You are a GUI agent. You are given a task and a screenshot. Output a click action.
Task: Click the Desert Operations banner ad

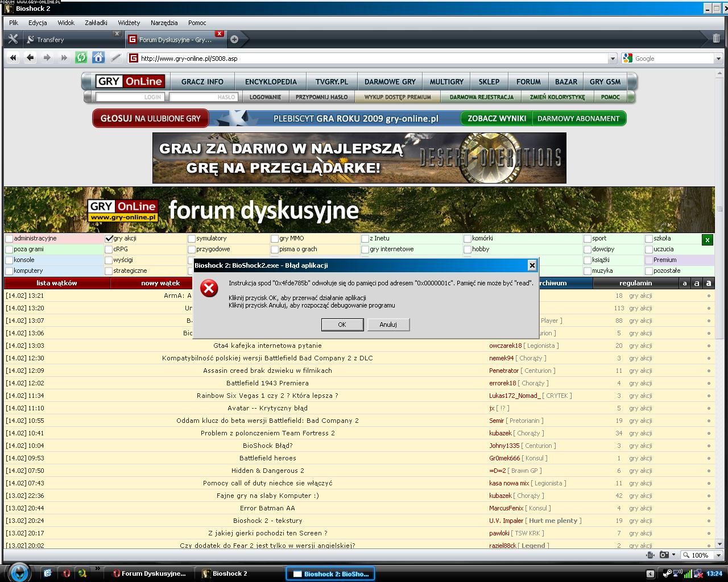coord(359,158)
